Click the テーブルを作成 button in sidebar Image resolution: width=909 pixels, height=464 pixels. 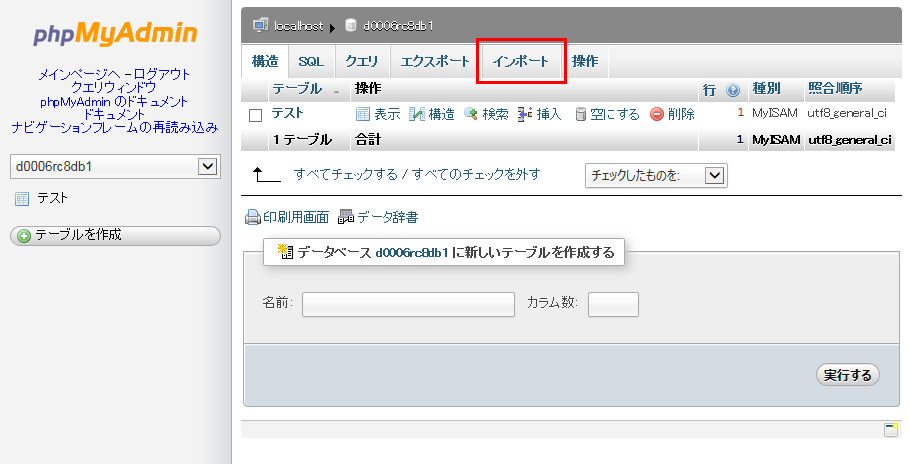click(115, 235)
